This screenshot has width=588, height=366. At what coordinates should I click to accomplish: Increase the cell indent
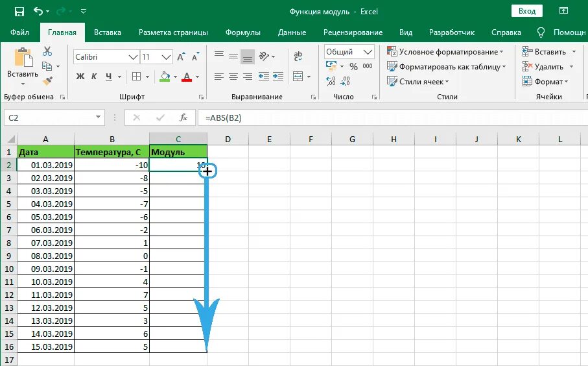point(278,77)
